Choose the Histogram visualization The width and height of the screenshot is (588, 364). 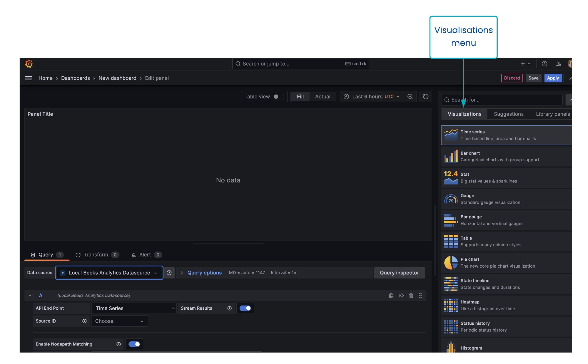(506, 346)
